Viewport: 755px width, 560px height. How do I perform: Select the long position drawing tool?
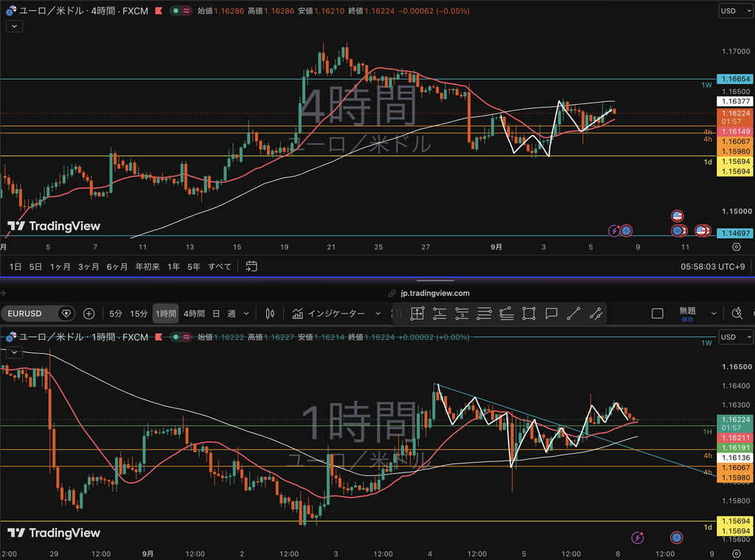(x=439, y=314)
